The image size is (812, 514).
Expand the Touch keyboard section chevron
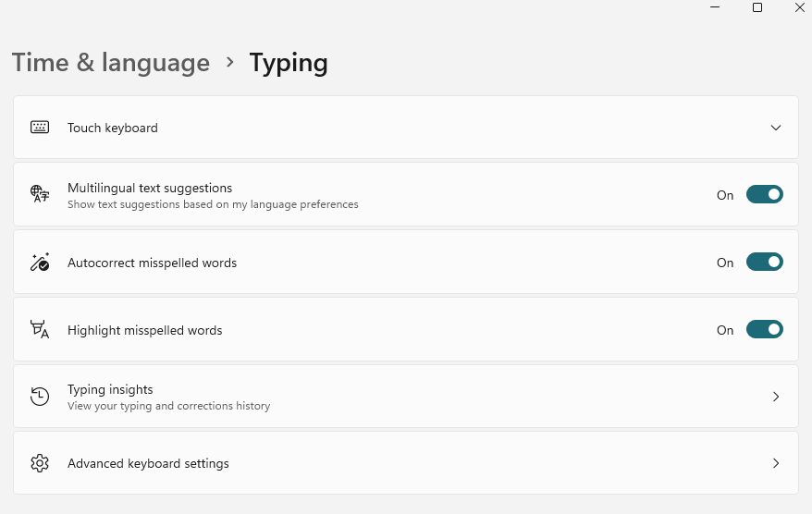coord(776,128)
